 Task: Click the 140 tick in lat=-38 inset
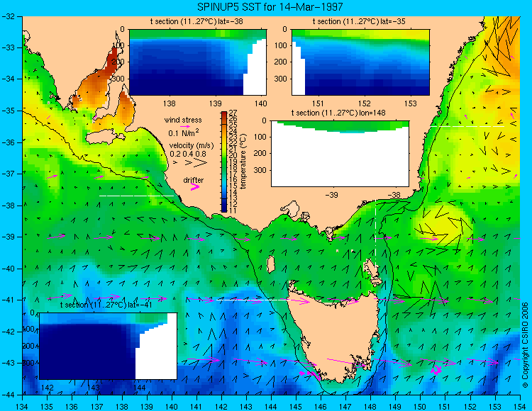click(261, 103)
